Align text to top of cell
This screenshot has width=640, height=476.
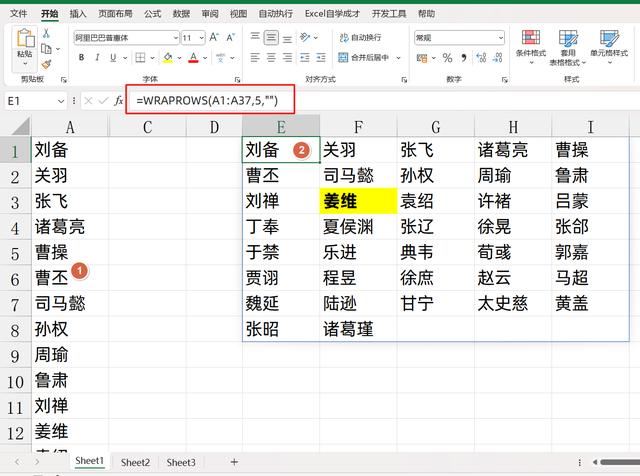[x=255, y=38]
